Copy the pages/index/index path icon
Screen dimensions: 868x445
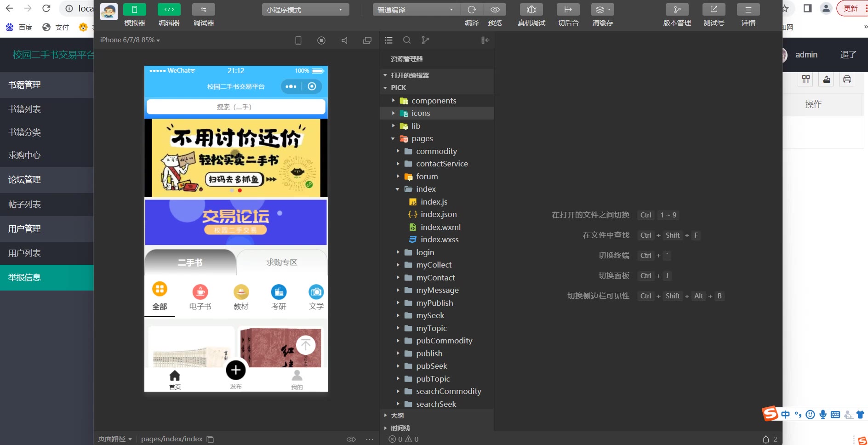click(210, 439)
